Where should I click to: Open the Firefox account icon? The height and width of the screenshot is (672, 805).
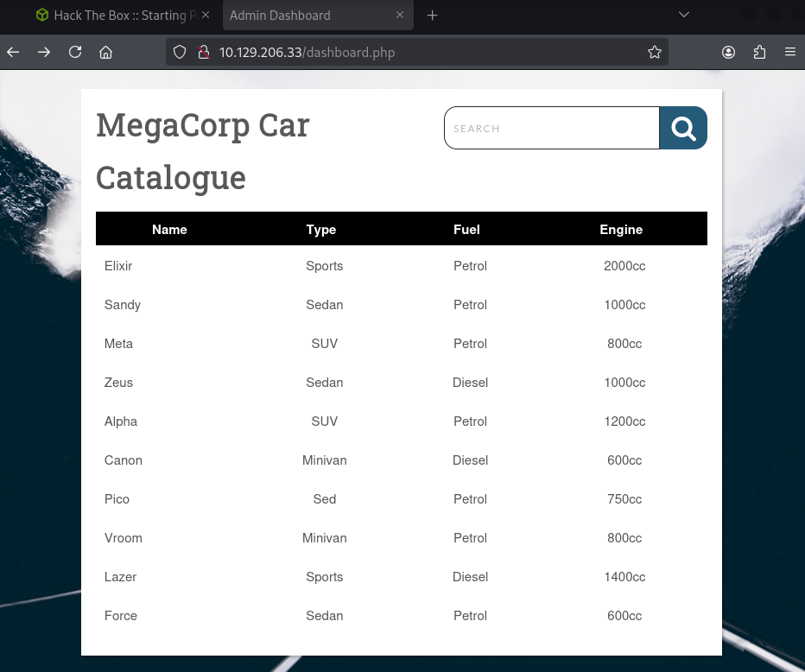[x=728, y=52]
